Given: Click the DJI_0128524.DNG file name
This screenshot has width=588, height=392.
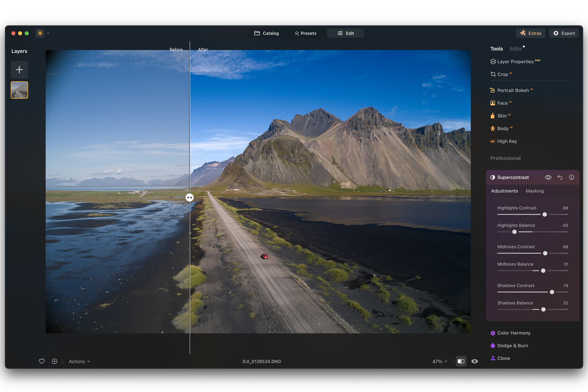Looking at the screenshot, I should pyautogui.click(x=261, y=361).
